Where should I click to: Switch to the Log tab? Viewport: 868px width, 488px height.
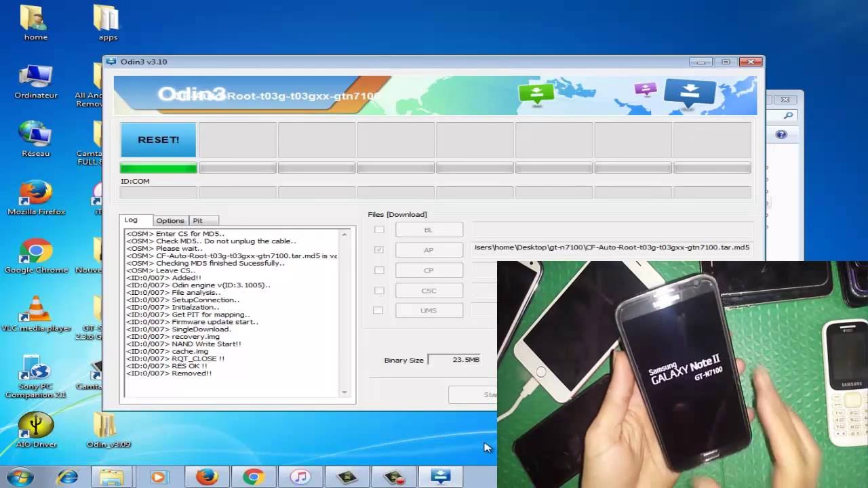click(136, 220)
